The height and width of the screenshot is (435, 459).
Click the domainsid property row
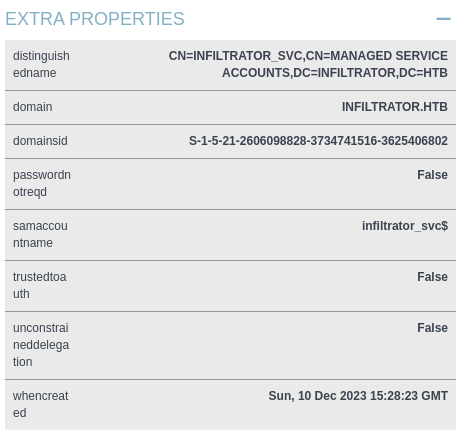pyautogui.click(x=230, y=141)
